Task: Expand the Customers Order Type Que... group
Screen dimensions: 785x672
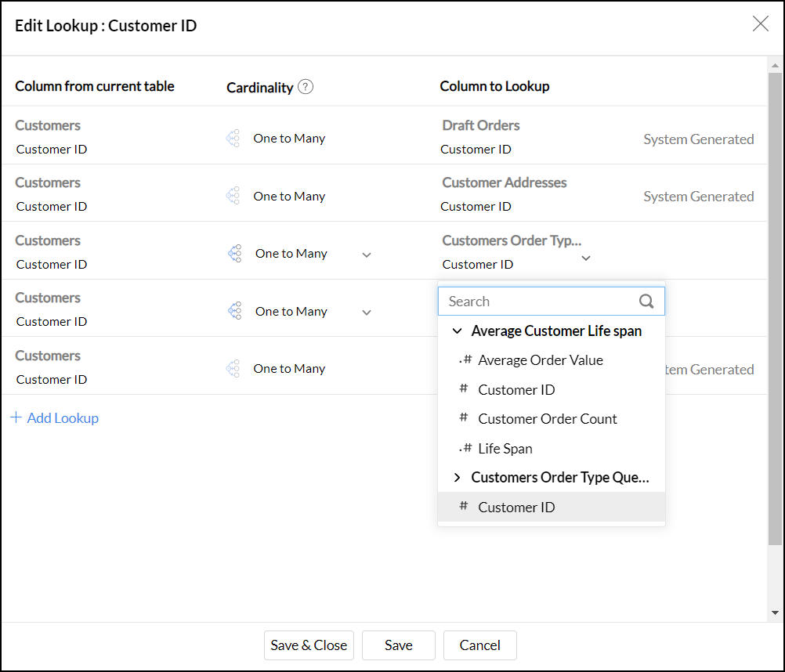Action: tap(458, 478)
